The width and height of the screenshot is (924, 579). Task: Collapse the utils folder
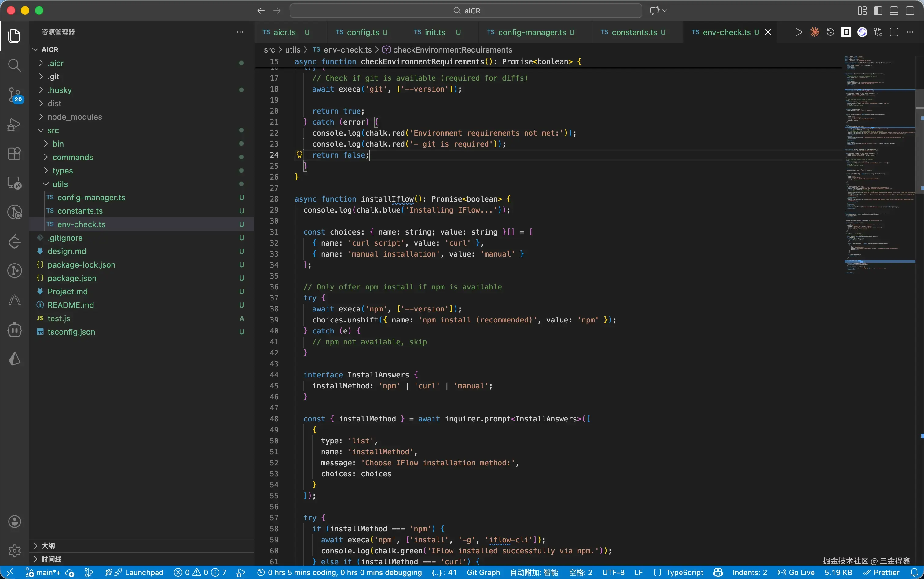tap(60, 184)
